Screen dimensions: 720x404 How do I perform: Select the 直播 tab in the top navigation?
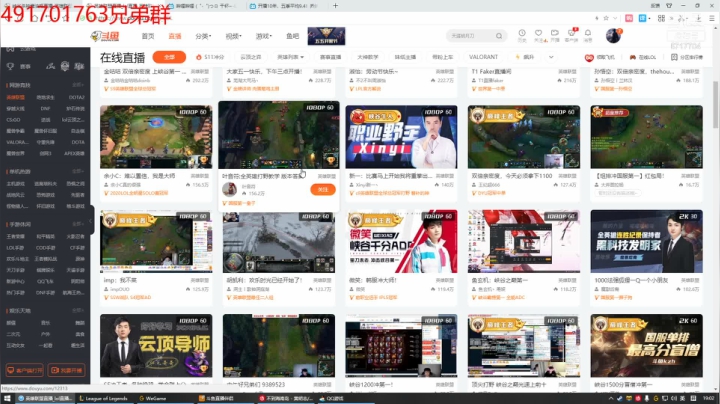tap(174, 36)
